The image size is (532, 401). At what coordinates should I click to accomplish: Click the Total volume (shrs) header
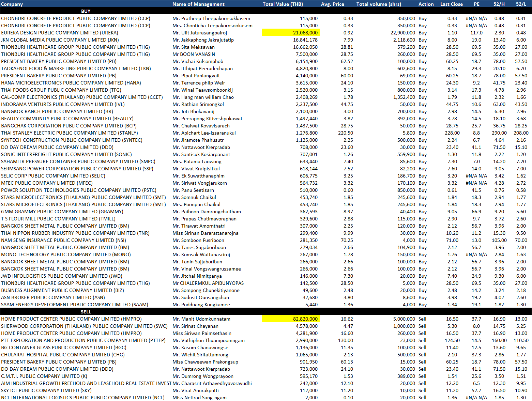(379, 4)
